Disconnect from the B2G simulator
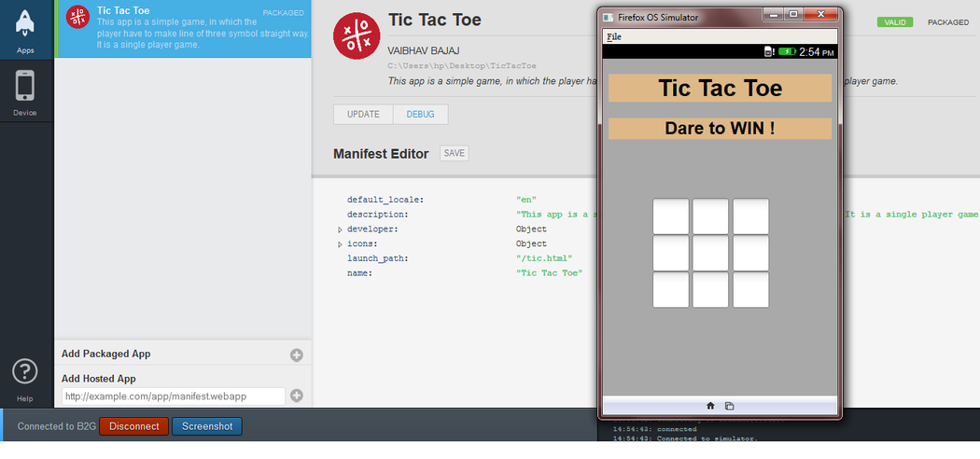This screenshot has height=459, width=980. [133, 426]
